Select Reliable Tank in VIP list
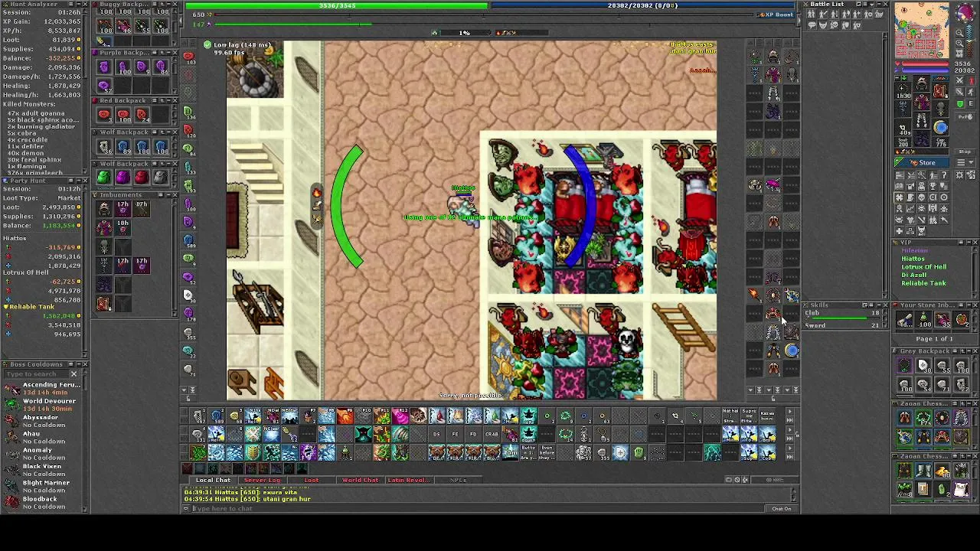Viewport: 980px width, 551px height. click(x=923, y=284)
